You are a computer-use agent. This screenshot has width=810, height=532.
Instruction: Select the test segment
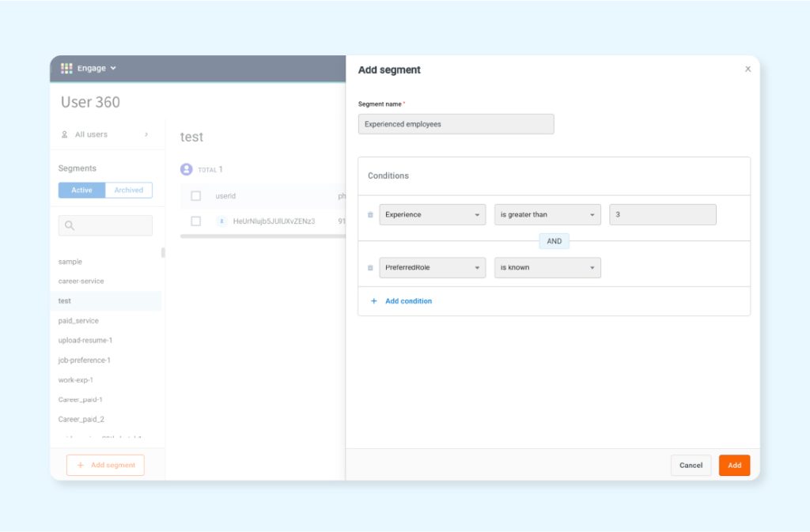coord(105,301)
